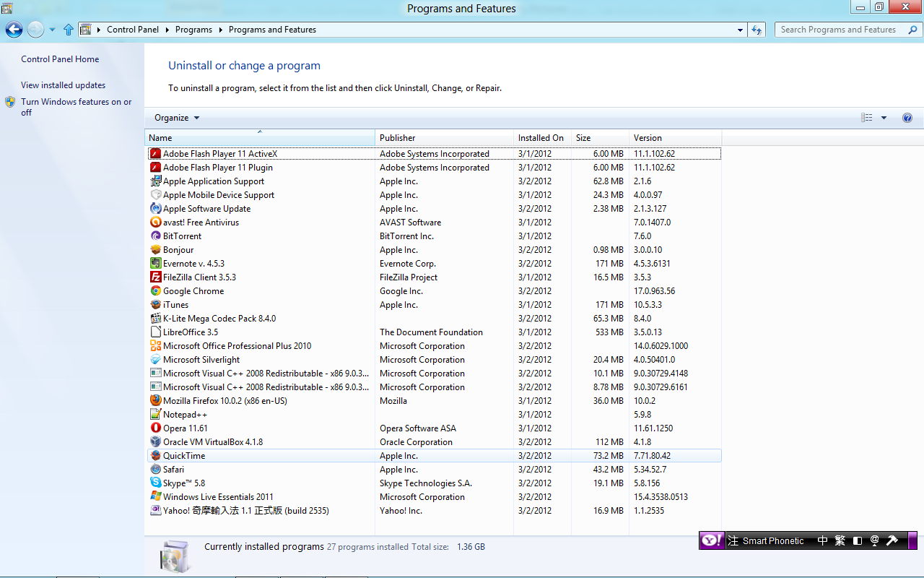Expand the address bar history dropdown
Viewport: 924px width, 578px height.
click(x=741, y=30)
